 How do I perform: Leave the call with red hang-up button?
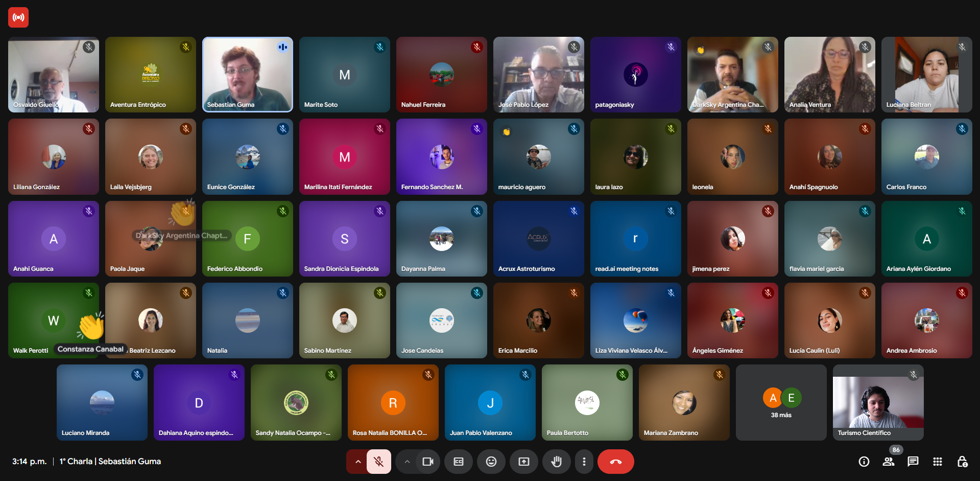615,462
